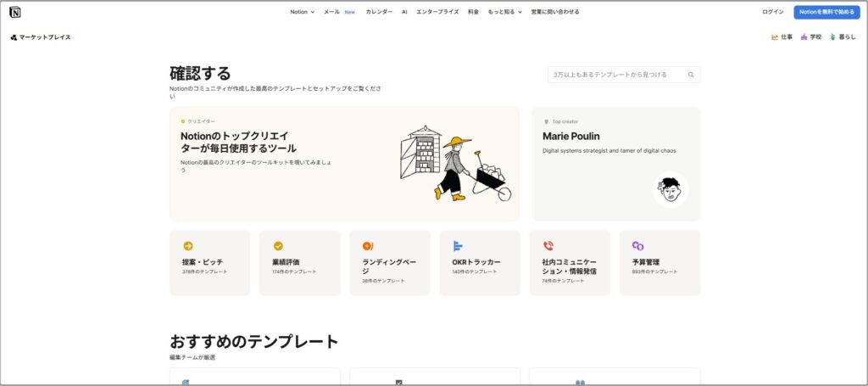868x386 pixels.
Task: Open the 料金 pricing menu item
Action: pos(473,12)
